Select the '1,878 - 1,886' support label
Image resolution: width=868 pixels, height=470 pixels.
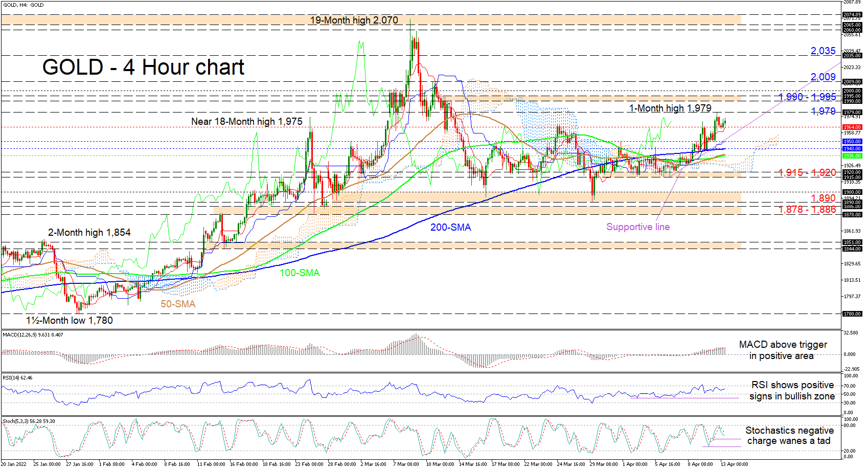[807, 209]
